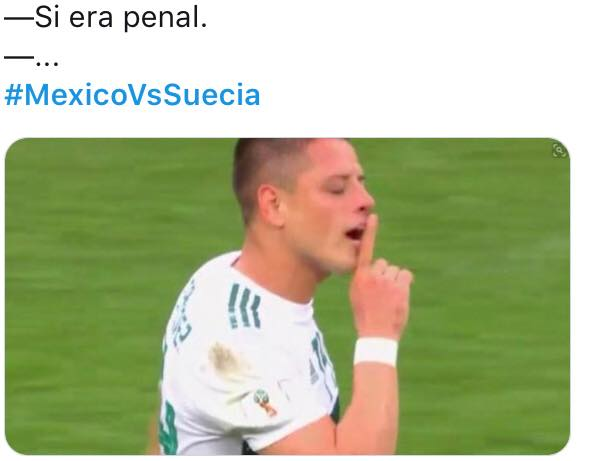The width and height of the screenshot is (603, 461).
Task: Click the three-stripe shoulder logo on jersey
Action: 244,307
